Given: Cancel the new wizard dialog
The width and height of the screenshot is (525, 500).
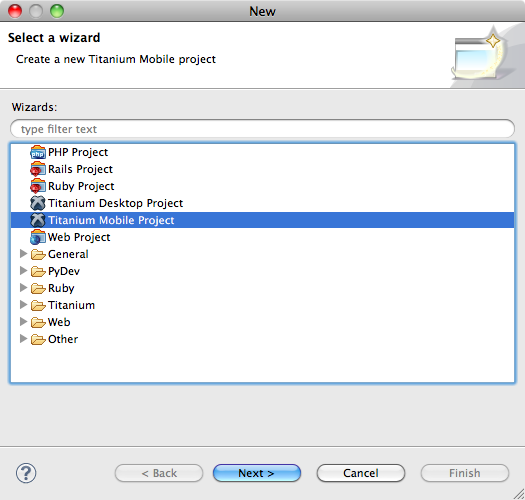Looking at the screenshot, I should [x=361, y=473].
